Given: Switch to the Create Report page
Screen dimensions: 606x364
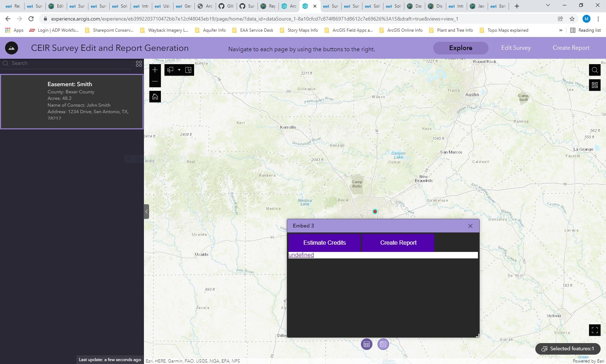Looking at the screenshot, I should [x=571, y=48].
